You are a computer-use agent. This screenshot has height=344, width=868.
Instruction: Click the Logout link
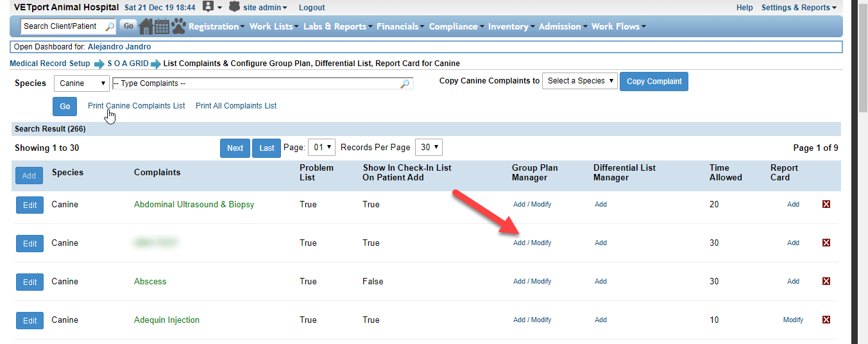[312, 8]
